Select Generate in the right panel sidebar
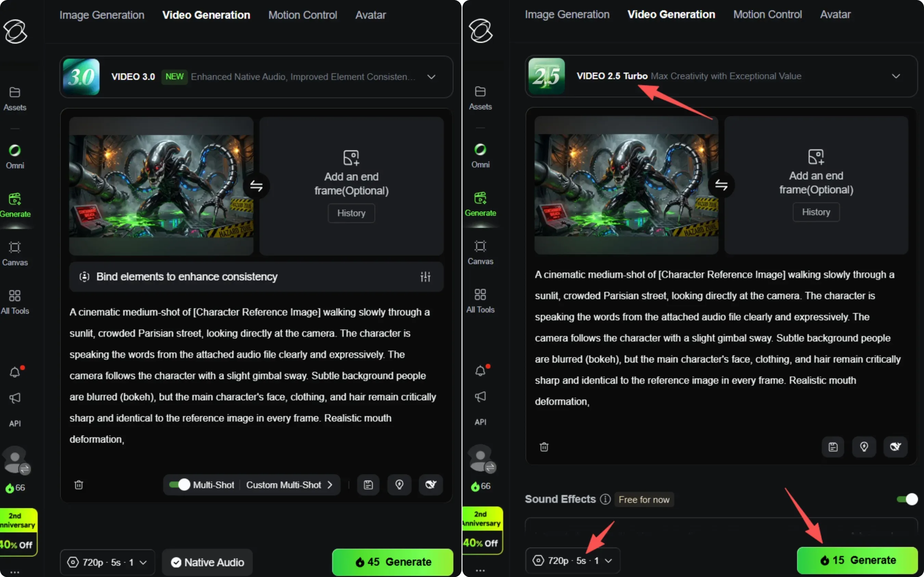This screenshot has width=924, height=577. coord(480,205)
